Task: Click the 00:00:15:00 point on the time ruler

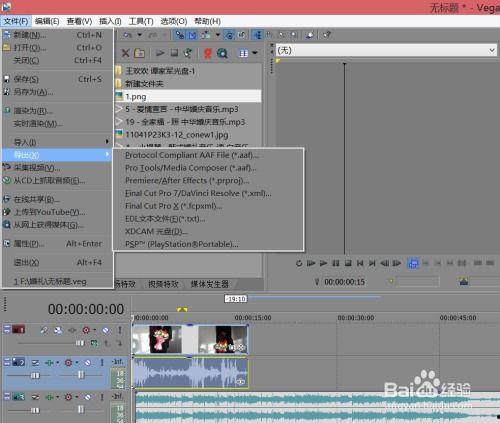Action: coord(253,318)
